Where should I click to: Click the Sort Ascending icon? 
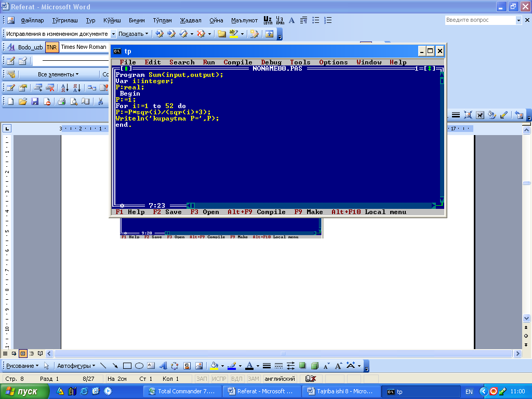(x=65, y=88)
